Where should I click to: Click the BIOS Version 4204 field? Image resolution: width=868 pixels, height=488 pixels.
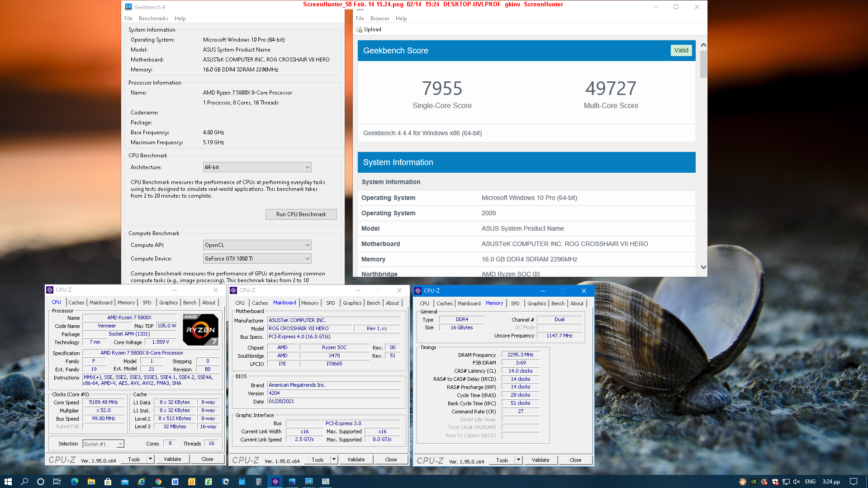pos(334,393)
